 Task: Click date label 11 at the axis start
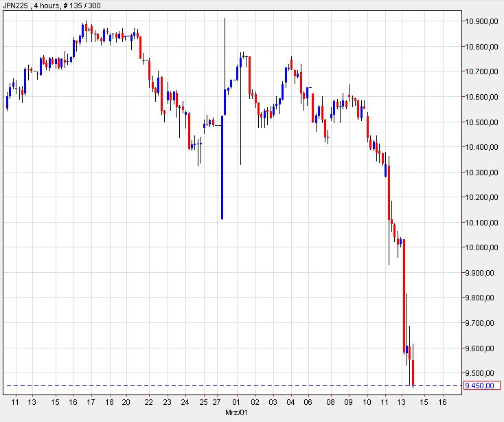[x=15, y=402]
